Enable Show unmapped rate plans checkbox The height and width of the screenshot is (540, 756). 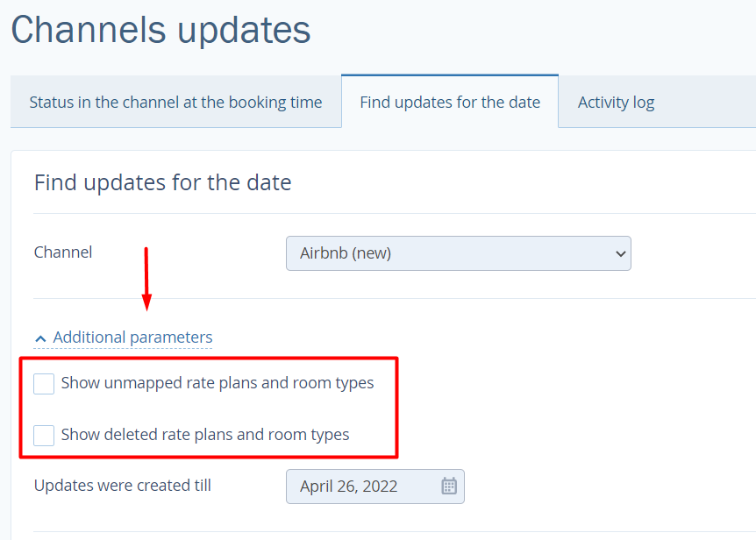(44, 384)
